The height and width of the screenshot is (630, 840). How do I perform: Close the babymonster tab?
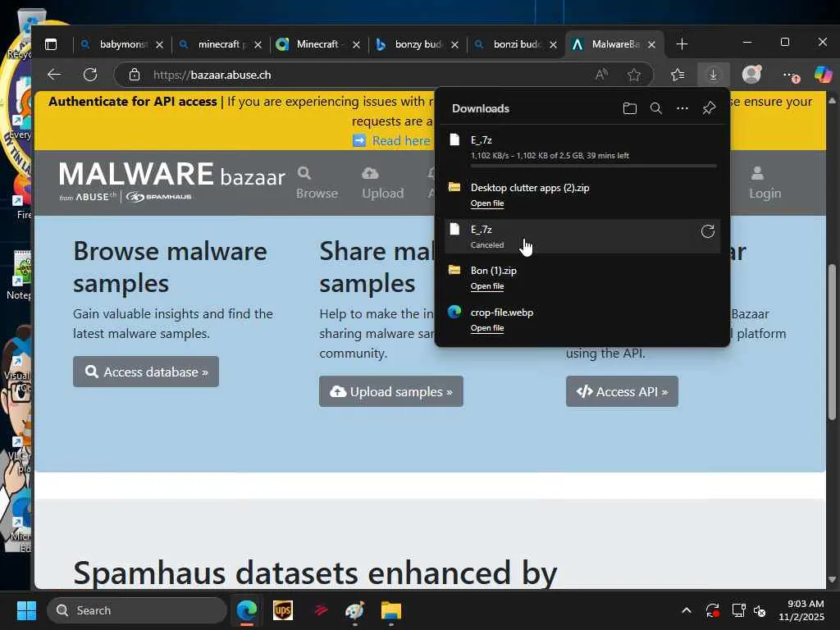159,45
